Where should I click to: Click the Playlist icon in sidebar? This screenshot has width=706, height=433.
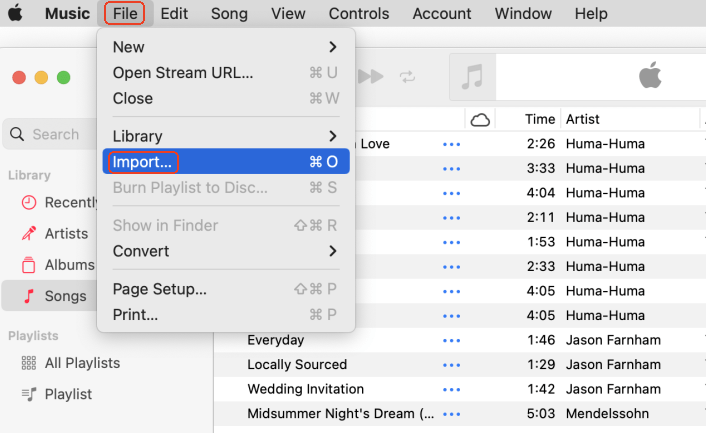tap(29, 394)
